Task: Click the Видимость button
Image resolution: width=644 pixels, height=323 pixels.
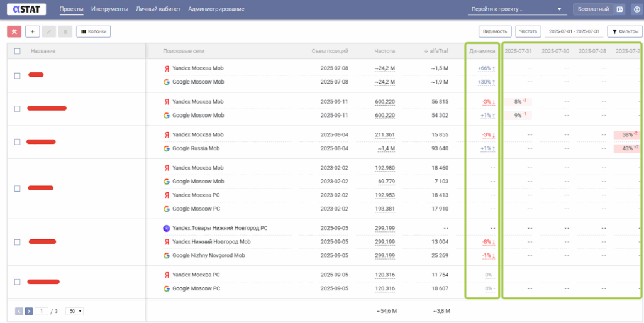Action: [494, 31]
